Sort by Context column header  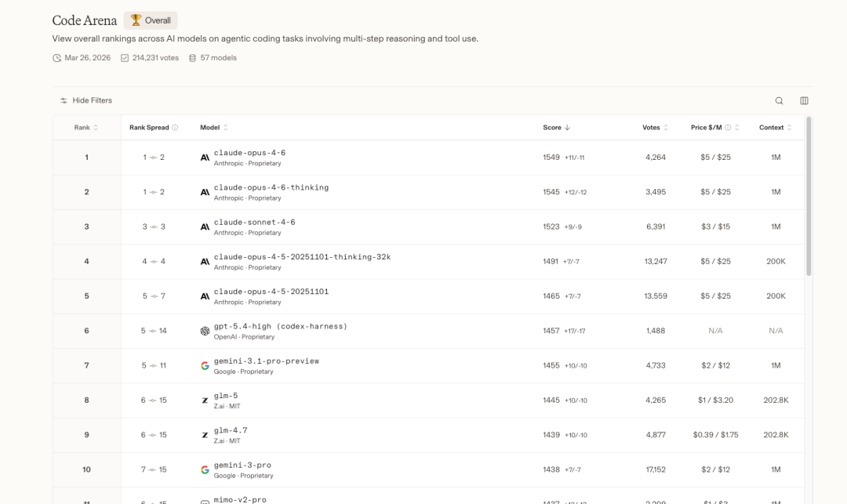(775, 127)
